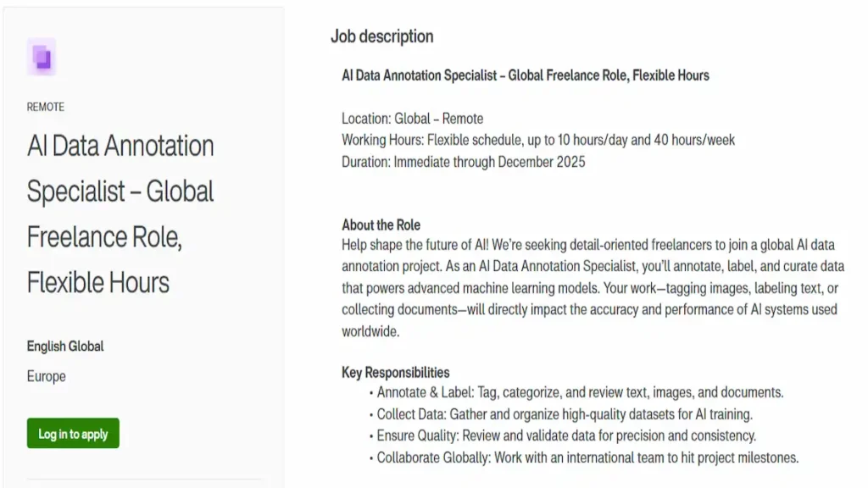Click the English Global text
Image resolution: width=868 pixels, height=488 pixels.
[65, 346]
